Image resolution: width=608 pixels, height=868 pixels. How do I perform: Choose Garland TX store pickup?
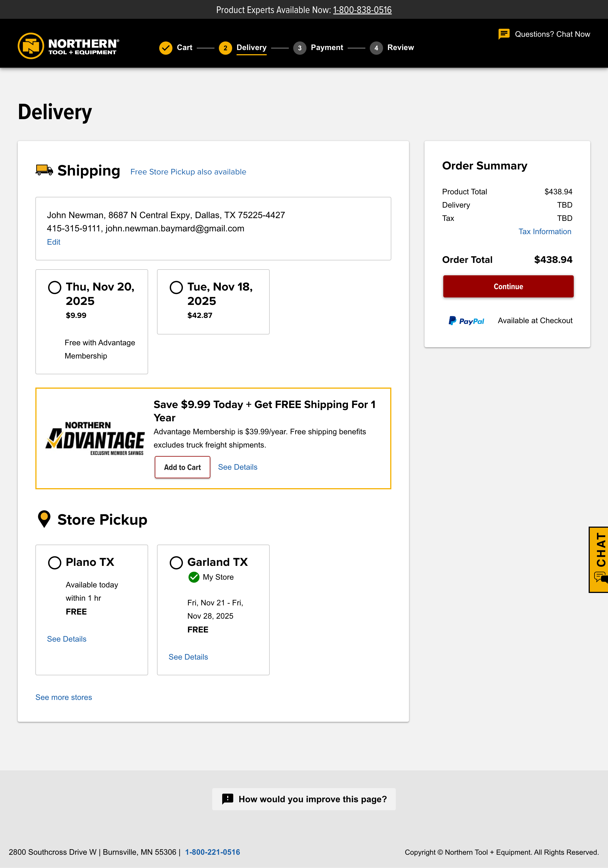coord(176,563)
